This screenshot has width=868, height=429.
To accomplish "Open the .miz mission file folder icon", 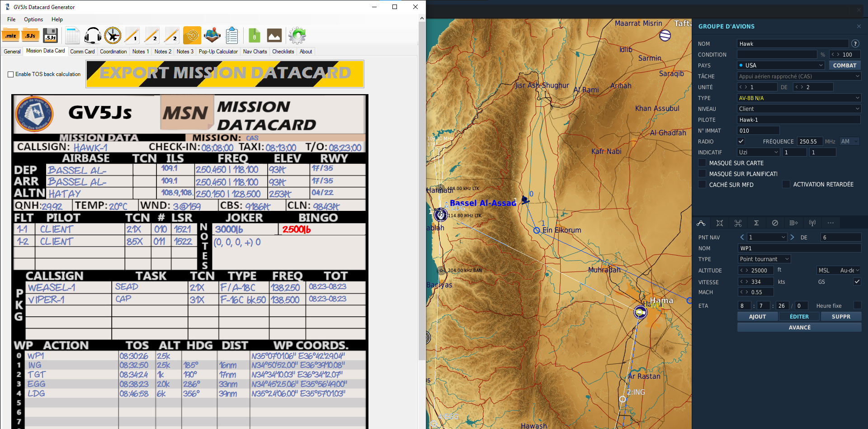I will 10,35.
